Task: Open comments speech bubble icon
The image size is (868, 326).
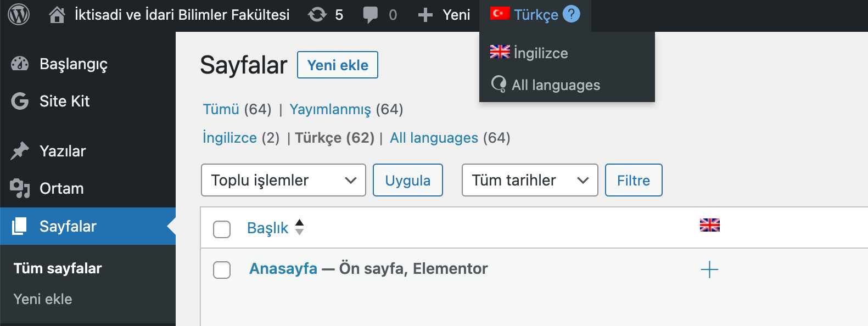Action: tap(371, 15)
